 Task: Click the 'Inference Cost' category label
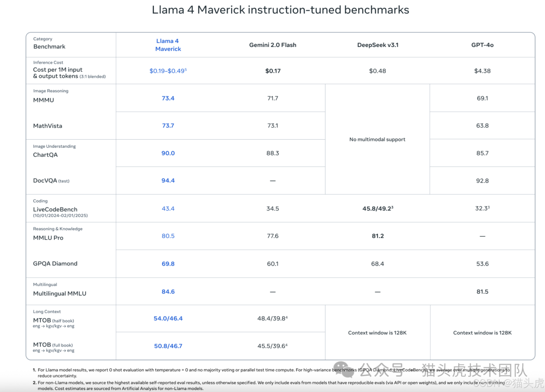pos(48,63)
